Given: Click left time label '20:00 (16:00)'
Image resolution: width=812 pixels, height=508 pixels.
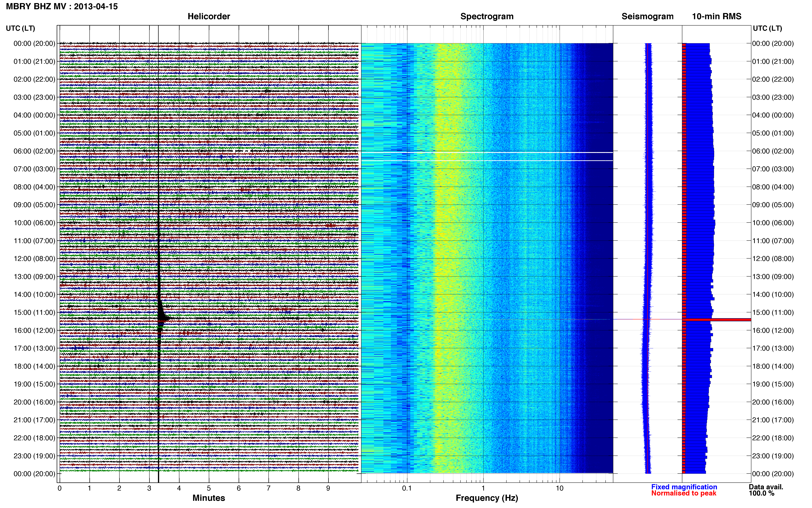Looking at the screenshot, I should [34, 402].
